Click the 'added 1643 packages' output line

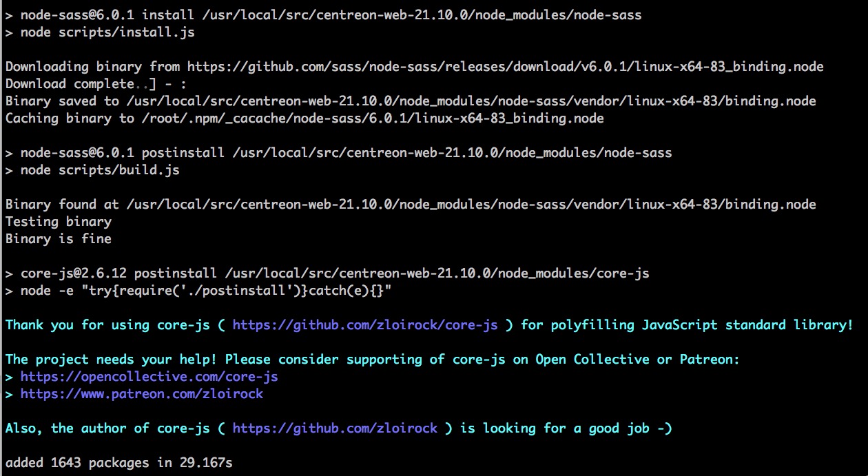(118, 463)
